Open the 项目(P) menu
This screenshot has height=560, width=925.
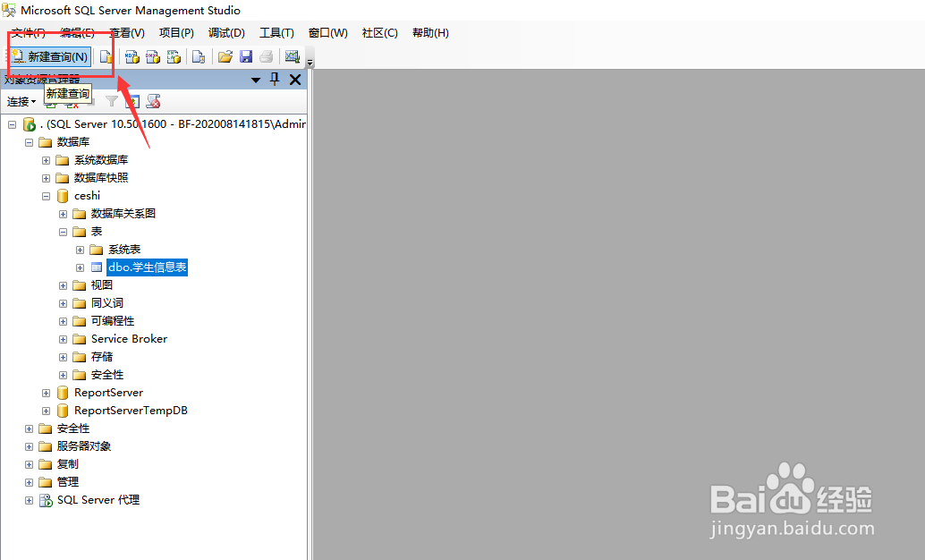click(176, 33)
